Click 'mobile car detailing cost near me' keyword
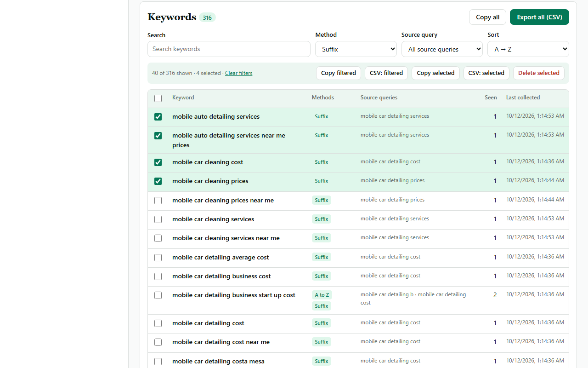Screen dimensions: 588x368 (x=221, y=342)
